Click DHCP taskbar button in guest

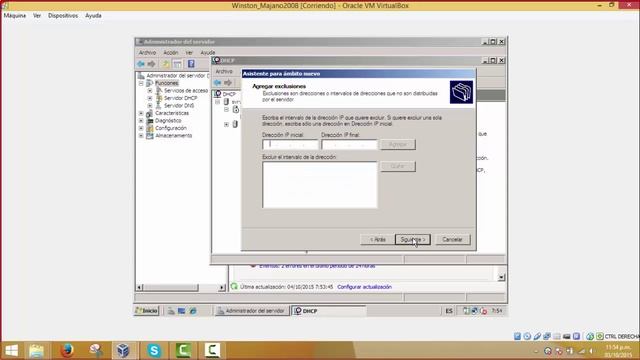pos(329,311)
